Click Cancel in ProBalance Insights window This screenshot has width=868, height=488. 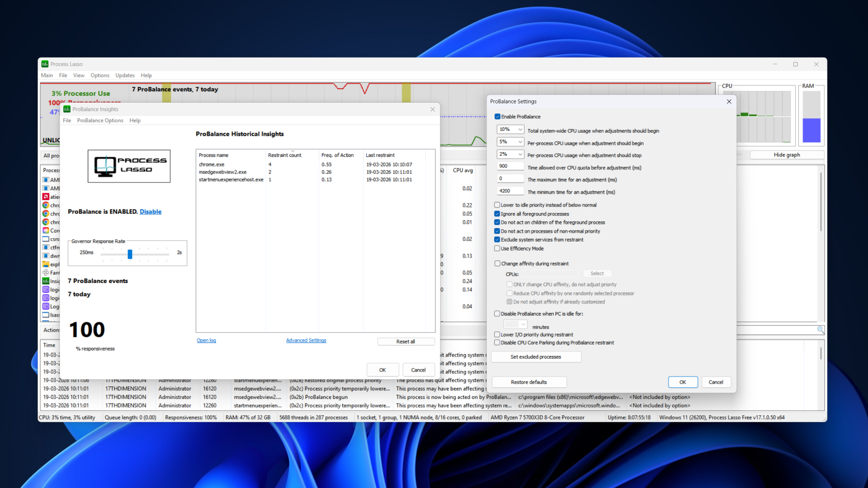418,370
